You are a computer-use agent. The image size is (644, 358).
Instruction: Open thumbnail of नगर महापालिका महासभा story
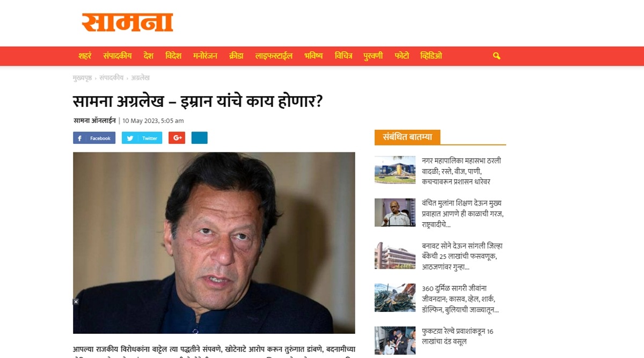(395, 170)
